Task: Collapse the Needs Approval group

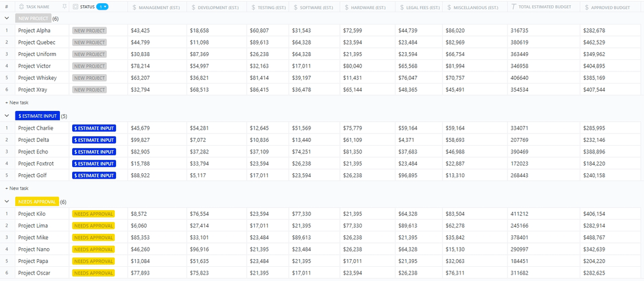Action: pyautogui.click(x=6, y=202)
